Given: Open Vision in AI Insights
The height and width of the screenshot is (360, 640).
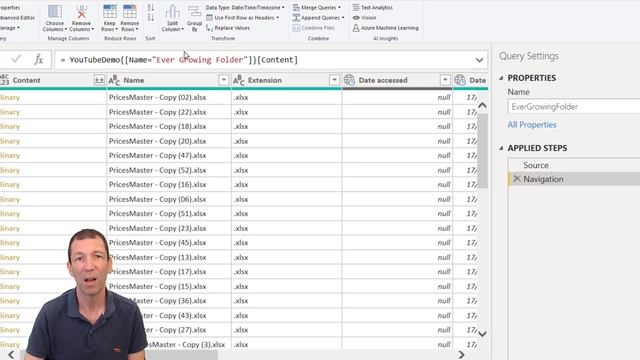Looking at the screenshot, I should (x=364, y=18).
